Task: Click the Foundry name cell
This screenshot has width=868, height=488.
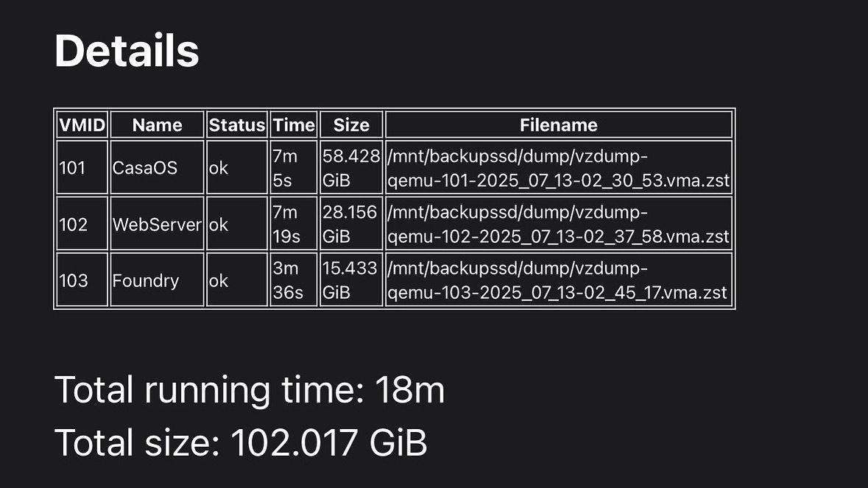Action: 158,280
